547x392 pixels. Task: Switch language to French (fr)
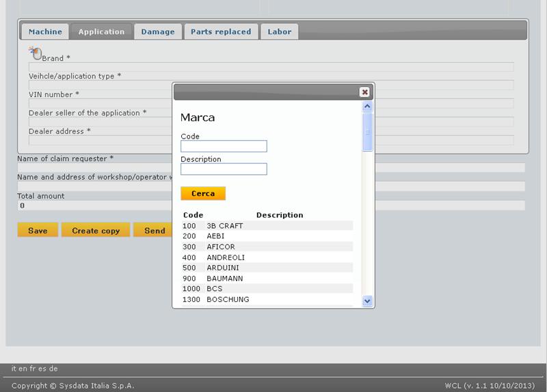click(x=32, y=368)
